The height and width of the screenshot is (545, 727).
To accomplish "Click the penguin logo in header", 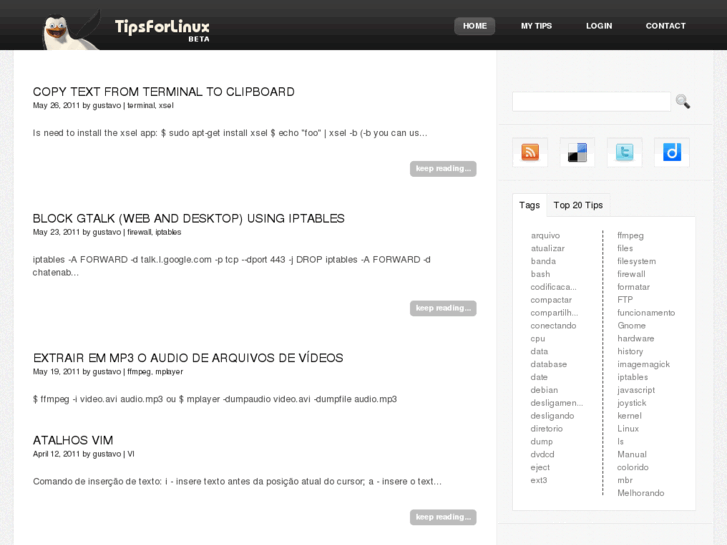I will pyautogui.click(x=70, y=31).
